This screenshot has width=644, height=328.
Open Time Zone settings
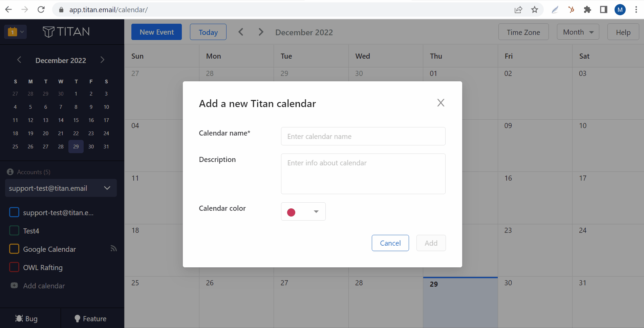click(x=523, y=32)
